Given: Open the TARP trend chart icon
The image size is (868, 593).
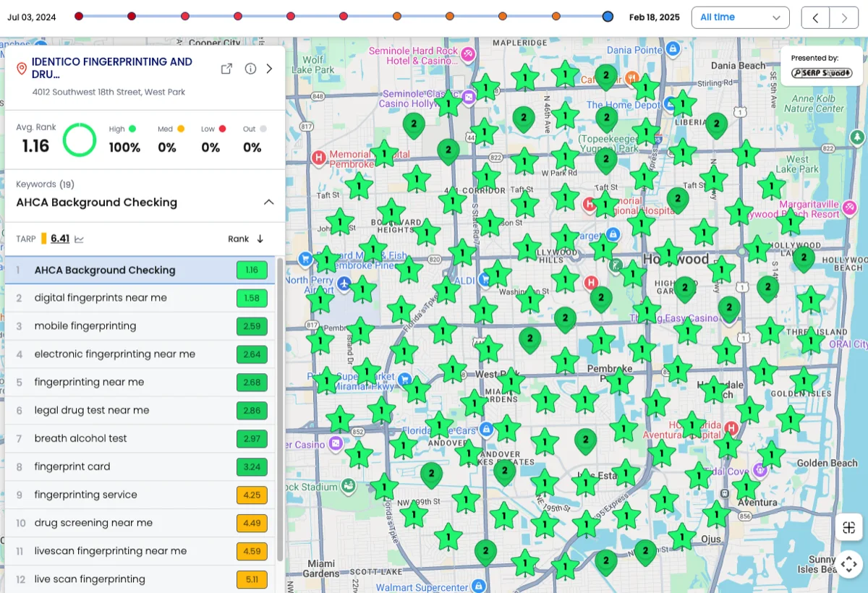Looking at the screenshot, I should [79, 239].
